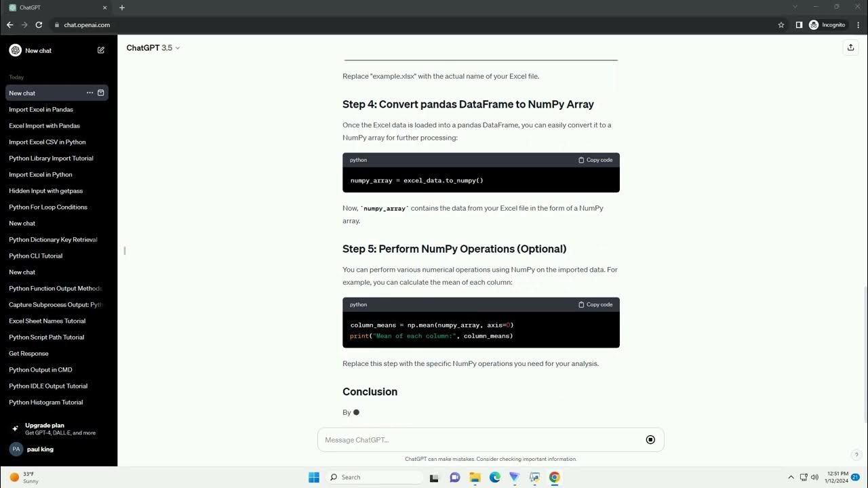Open Python CLI Tutorial chat
The width and height of the screenshot is (868, 488).
pyautogui.click(x=57, y=256)
